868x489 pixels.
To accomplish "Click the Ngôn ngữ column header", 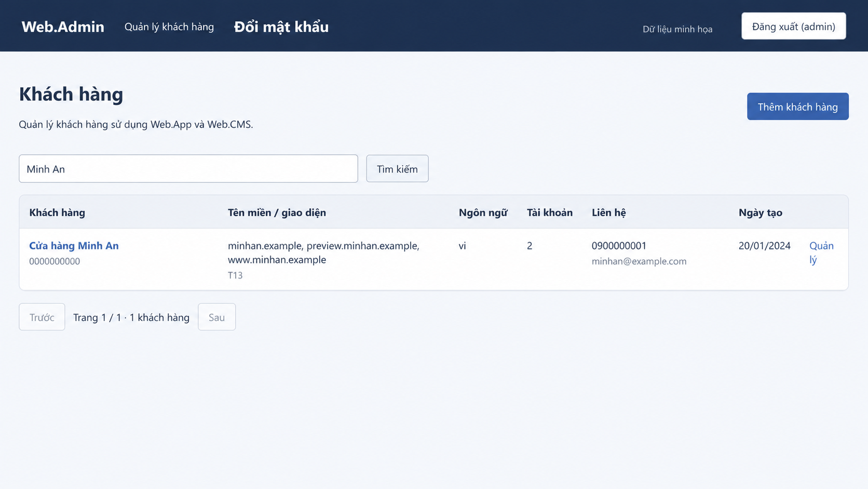I will click(483, 212).
